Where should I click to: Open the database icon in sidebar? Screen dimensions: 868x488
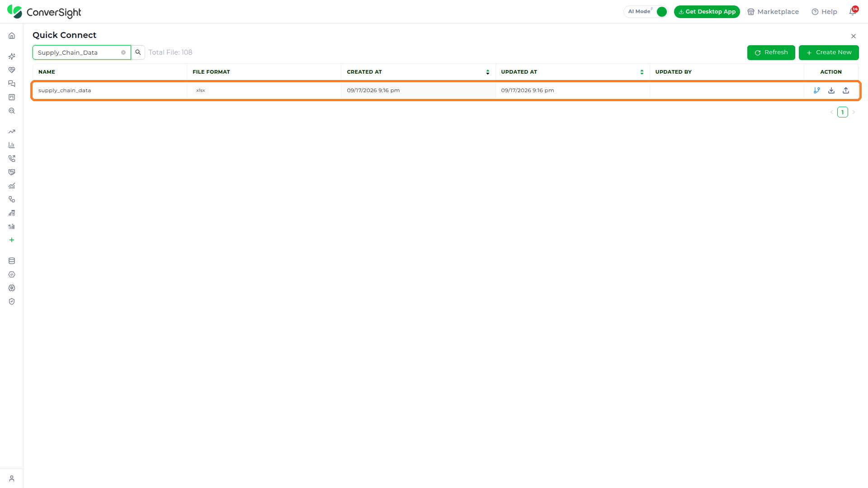(12, 261)
